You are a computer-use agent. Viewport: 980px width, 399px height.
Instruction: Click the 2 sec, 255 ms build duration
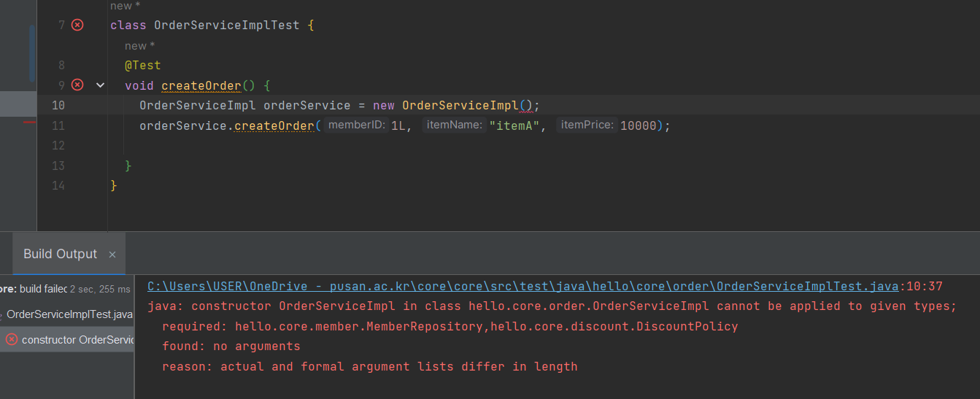pyautogui.click(x=100, y=290)
